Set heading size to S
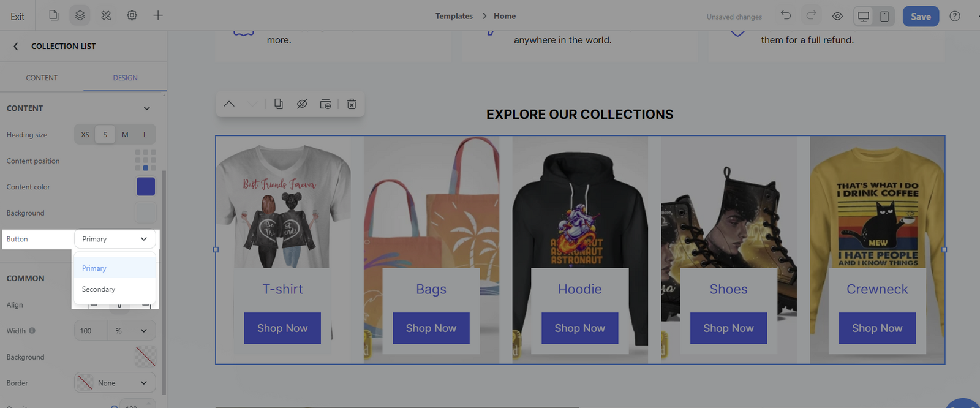Image resolution: width=980 pixels, height=408 pixels. pyautogui.click(x=105, y=135)
